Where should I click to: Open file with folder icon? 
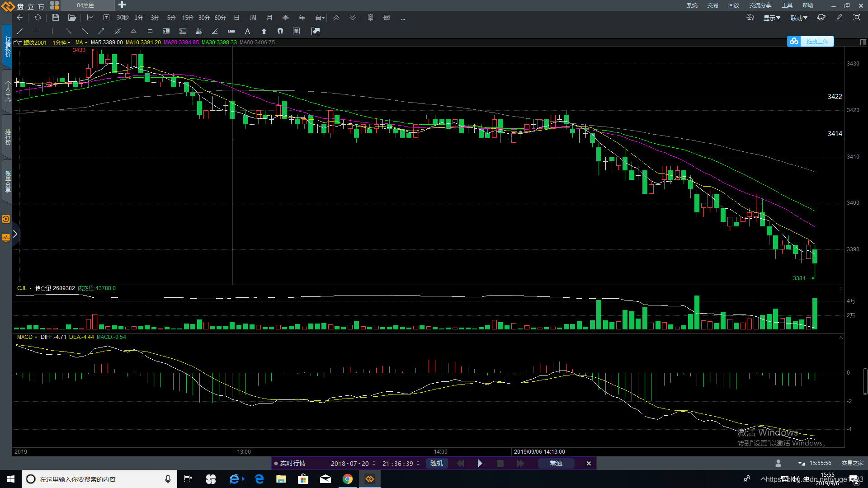[72, 18]
